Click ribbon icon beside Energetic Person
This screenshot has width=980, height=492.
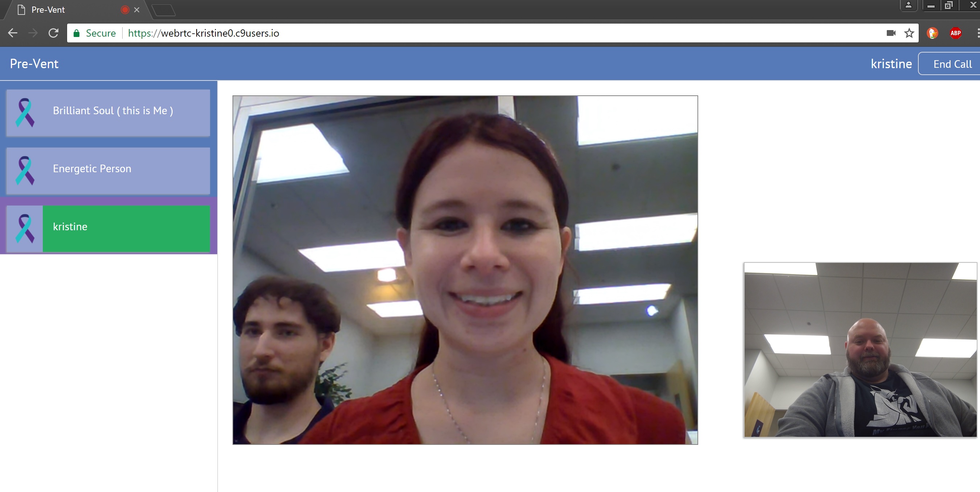(x=25, y=171)
